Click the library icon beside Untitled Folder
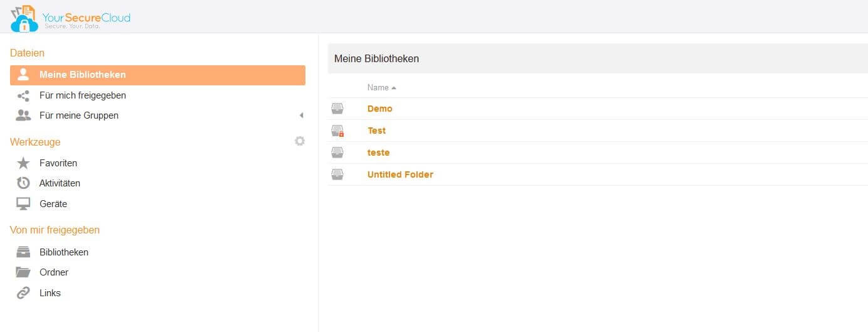This screenshot has width=868, height=332. [337, 174]
